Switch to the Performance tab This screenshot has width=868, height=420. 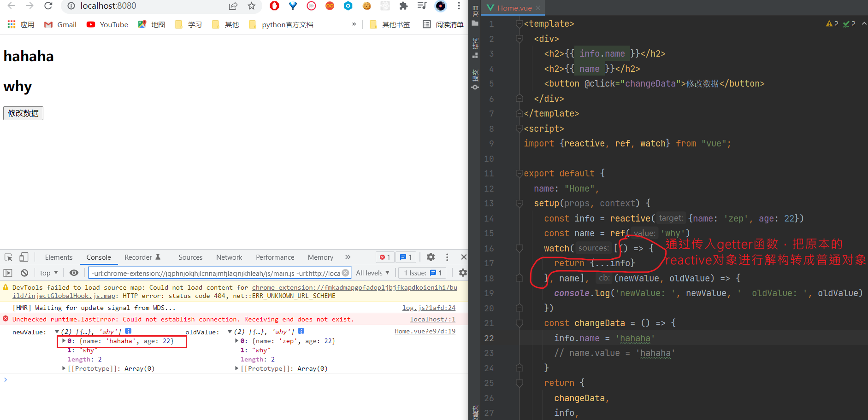[x=275, y=257]
